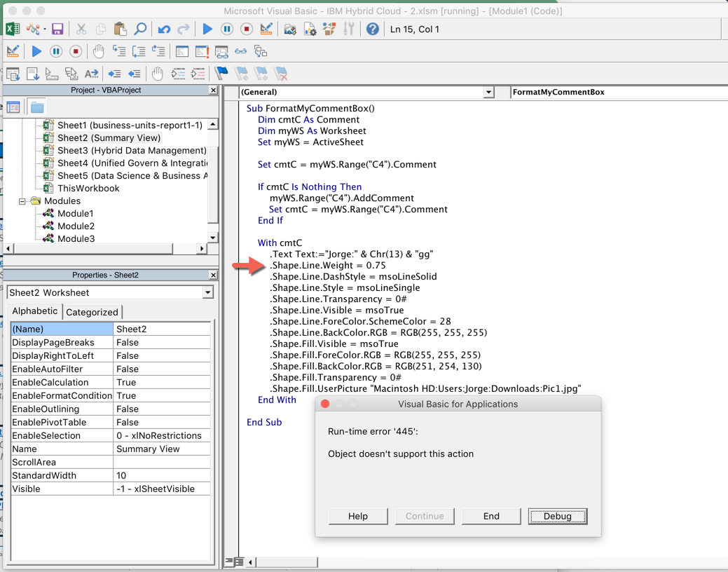Save the workbook with the floppy icon

click(x=57, y=29)
